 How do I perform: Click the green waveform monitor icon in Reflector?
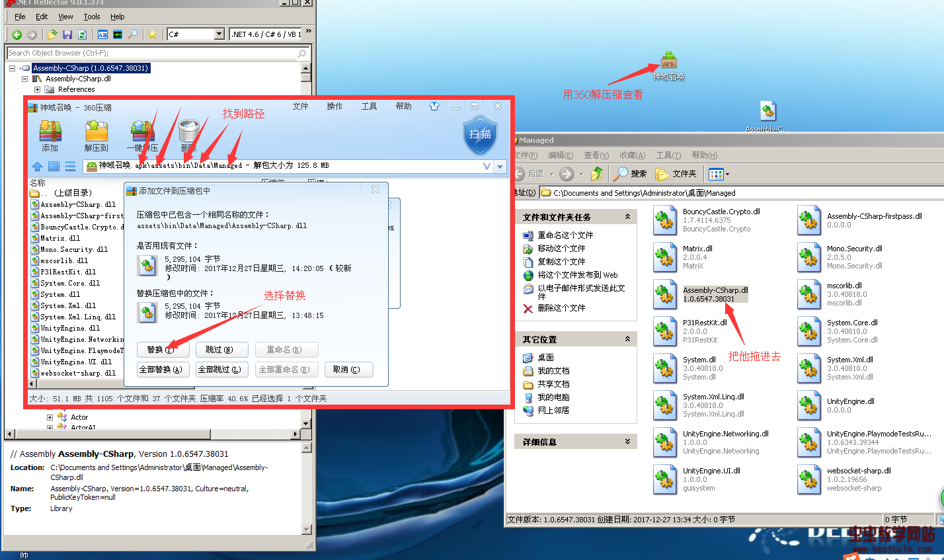(118, 34)
